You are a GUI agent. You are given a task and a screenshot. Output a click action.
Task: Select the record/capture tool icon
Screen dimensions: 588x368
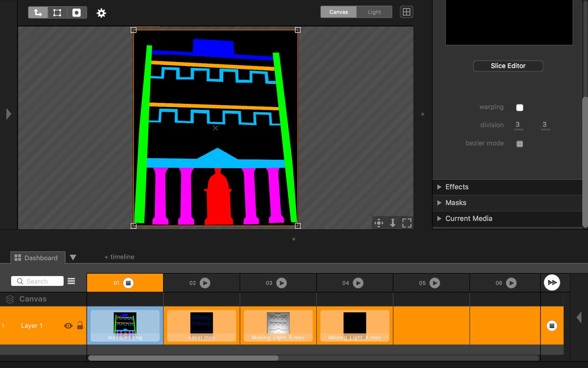[x=76, y=12]
